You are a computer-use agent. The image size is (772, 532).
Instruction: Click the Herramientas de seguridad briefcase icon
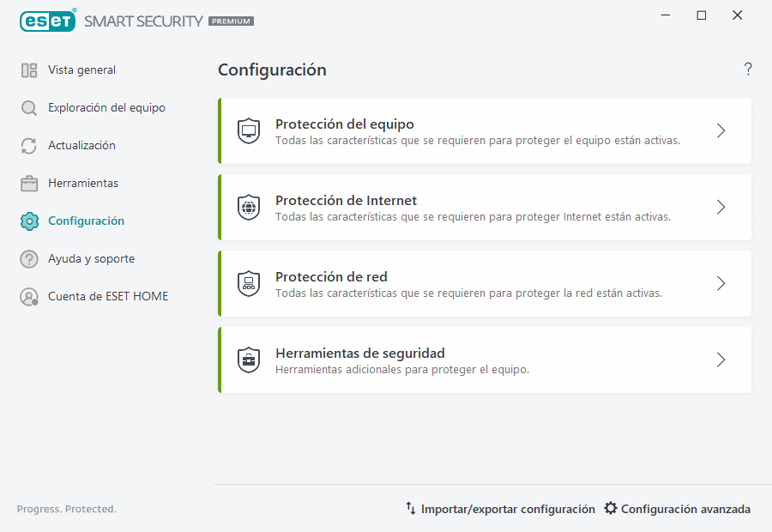249,360
